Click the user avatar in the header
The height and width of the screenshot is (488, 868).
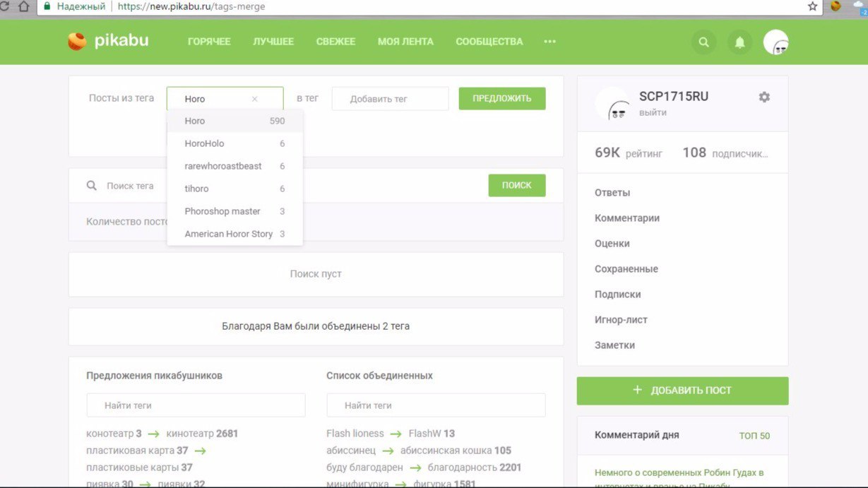click(775, 42)
